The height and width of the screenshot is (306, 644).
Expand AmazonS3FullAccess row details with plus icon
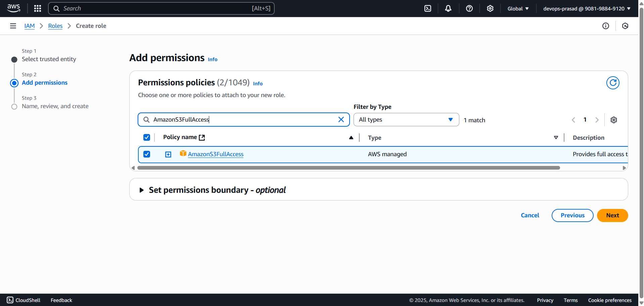point(168,154)
